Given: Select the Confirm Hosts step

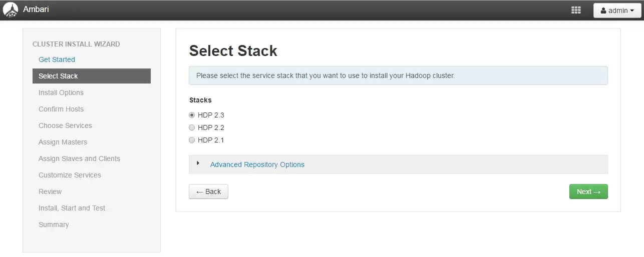Looking at the screenshot, I should (x=61, y=109).
